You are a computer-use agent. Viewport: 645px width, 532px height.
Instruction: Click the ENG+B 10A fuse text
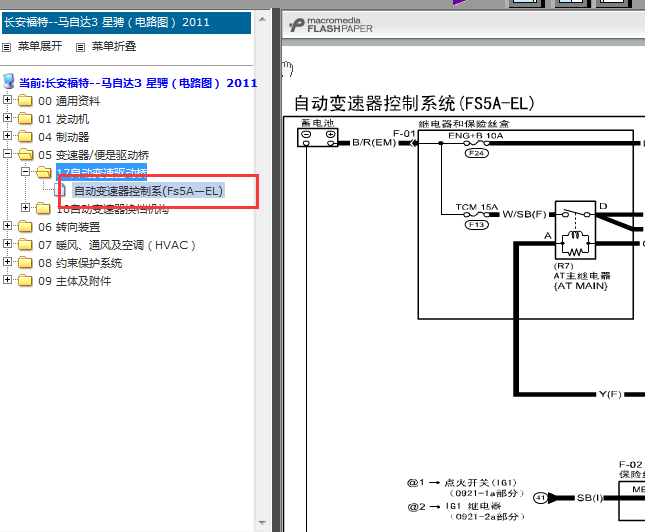[x=476, y=135]
